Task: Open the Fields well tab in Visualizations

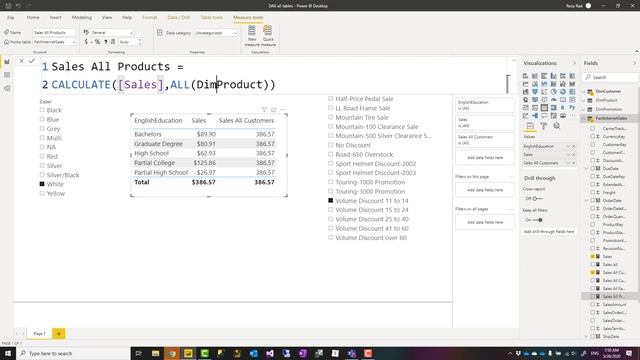Action: 530,126
